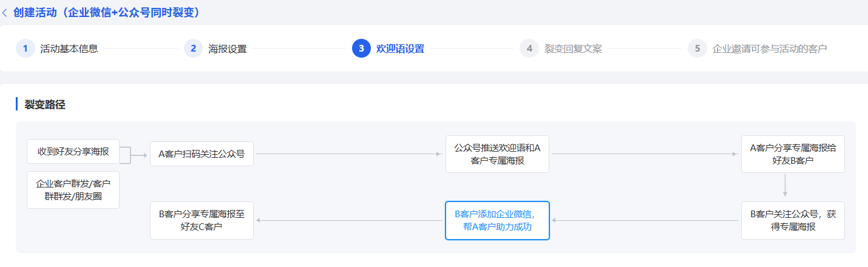Viewport: 868px width, 267px height.
Task: Select the highlighted B客户添加企业微信 node
Action: pos(497,220)
